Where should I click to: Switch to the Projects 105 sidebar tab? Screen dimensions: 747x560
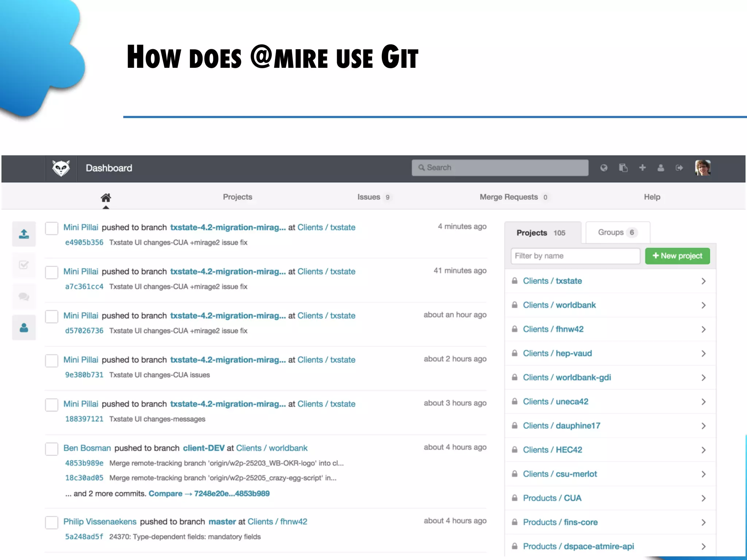543,233
